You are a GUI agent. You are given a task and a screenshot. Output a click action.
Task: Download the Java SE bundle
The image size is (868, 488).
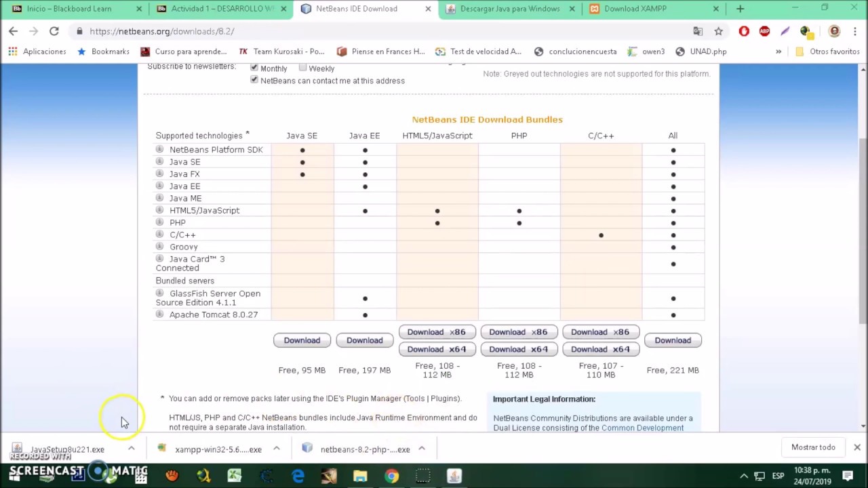click(302, 340)
